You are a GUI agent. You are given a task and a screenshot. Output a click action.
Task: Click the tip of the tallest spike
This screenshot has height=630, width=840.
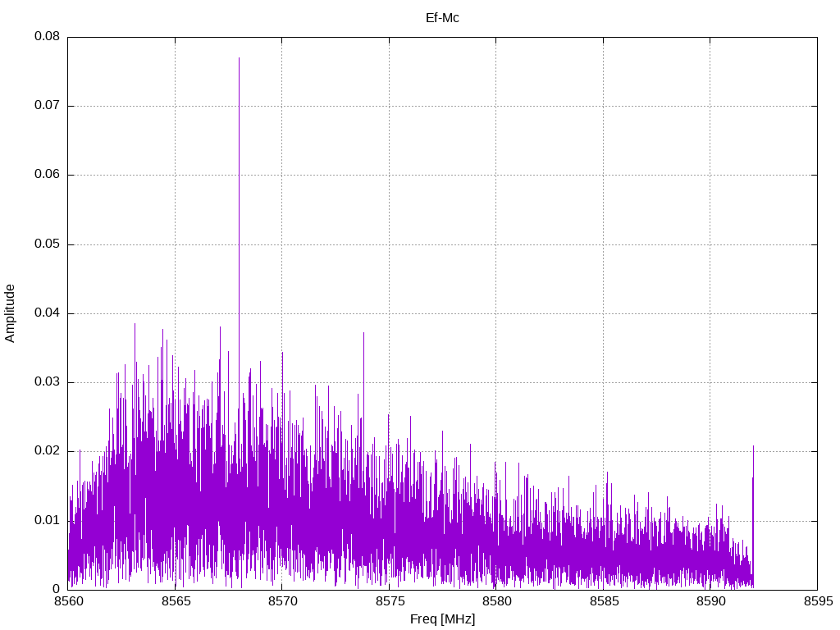(239, 58)
